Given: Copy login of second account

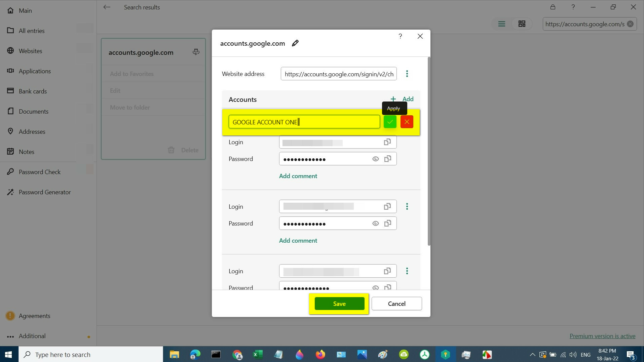Looking at the screenshot, I should 387,207.
